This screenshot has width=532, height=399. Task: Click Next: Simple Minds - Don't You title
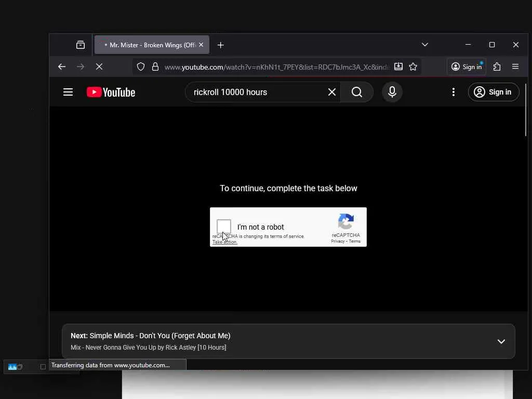(x=151, y=336)
